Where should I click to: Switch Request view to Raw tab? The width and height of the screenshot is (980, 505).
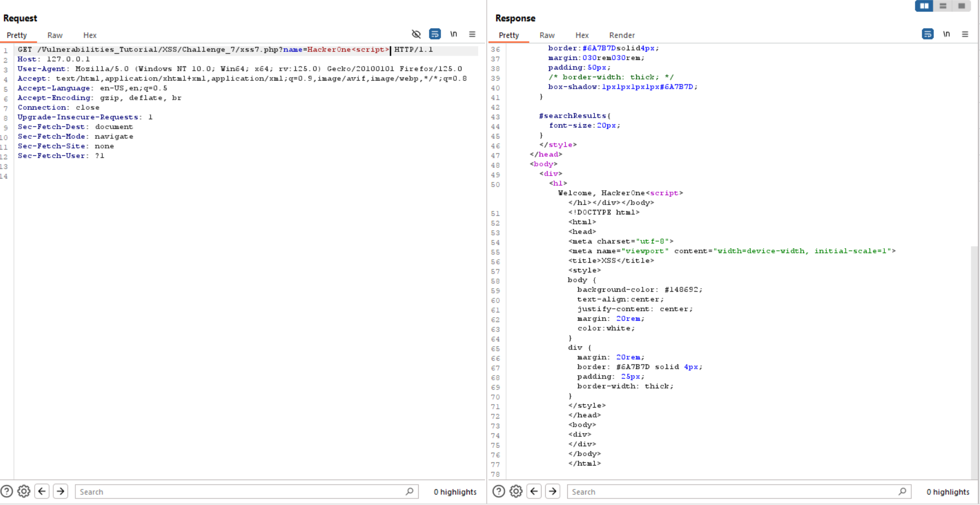[55, 35]
